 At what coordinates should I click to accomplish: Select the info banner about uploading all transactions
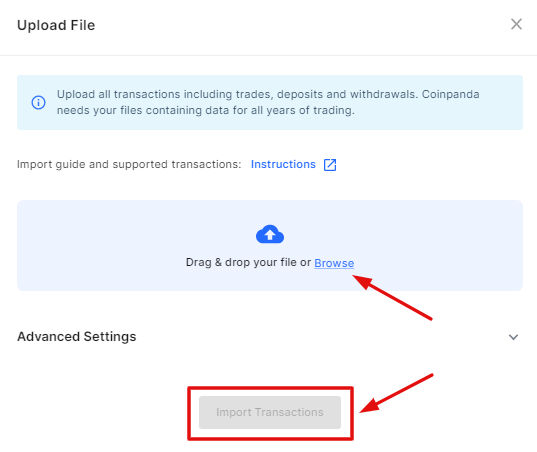coord(270,102)
